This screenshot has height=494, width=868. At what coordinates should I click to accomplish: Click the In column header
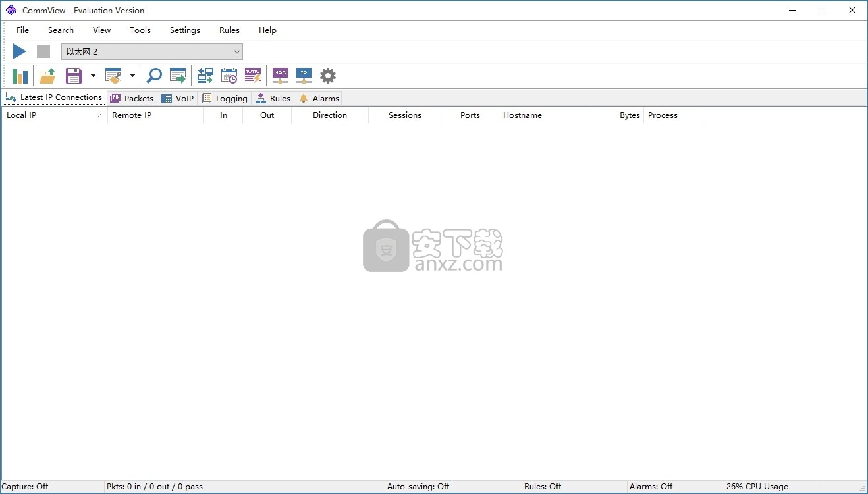(223, 115)
